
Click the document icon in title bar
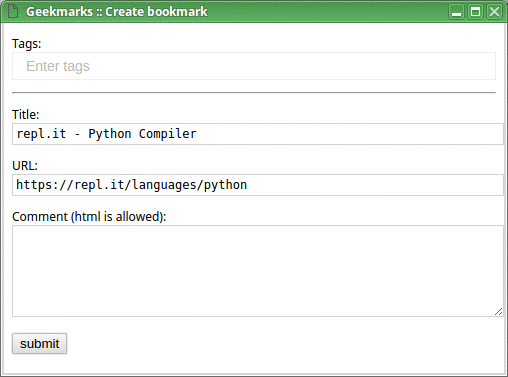[13, 11]
